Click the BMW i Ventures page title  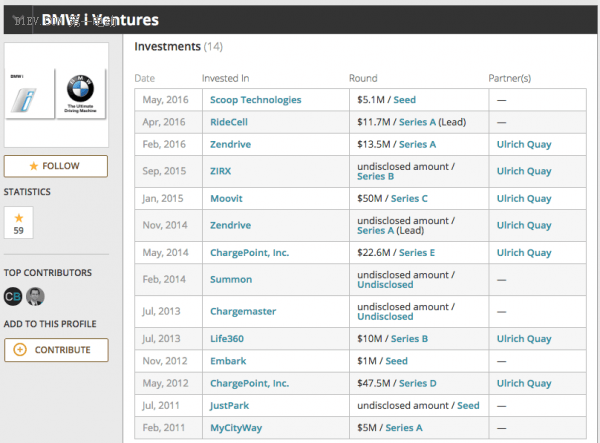tap(100, 20)
